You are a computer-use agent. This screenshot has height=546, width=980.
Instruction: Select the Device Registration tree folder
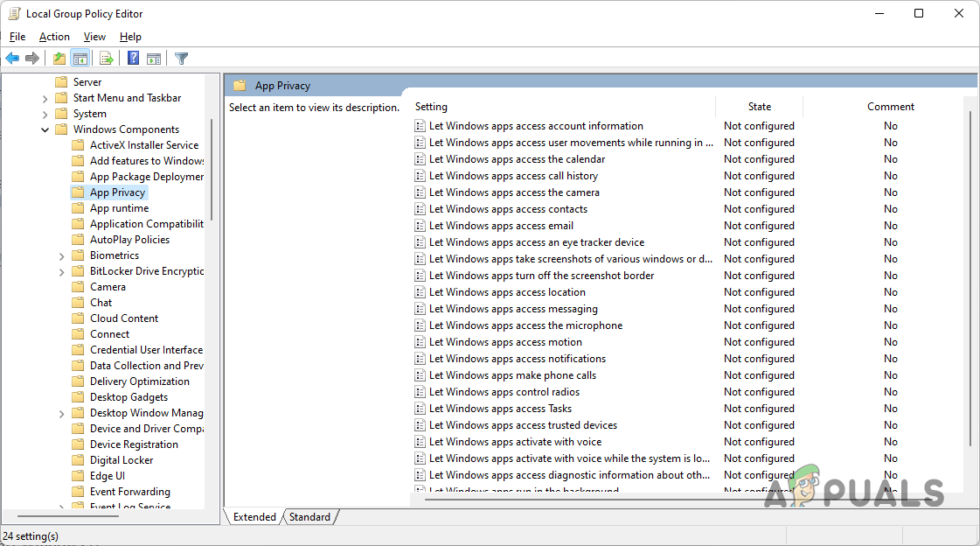(134, 444)
